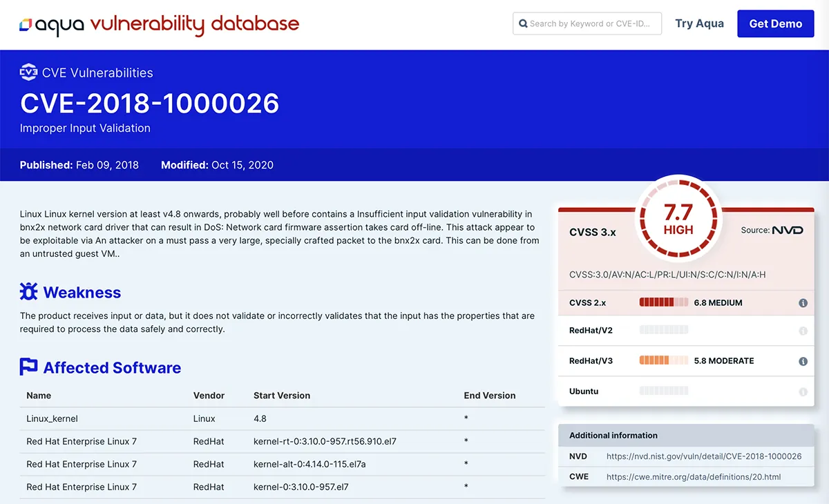Click the NVD source logo
The height and width of the screenshot is (504, 829).
click(788, 230)
